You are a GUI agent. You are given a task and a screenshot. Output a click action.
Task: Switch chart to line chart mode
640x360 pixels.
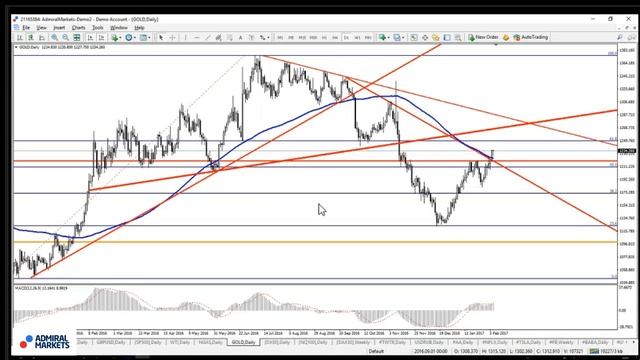click(42, 38)
